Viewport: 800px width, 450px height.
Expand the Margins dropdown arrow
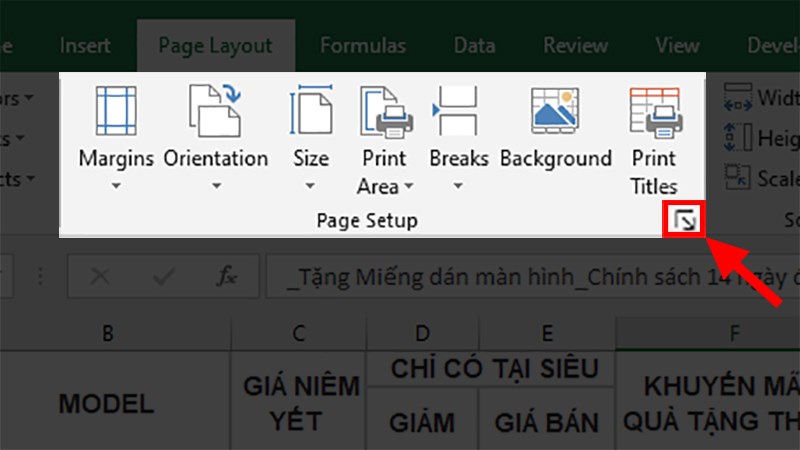point(116,186)
